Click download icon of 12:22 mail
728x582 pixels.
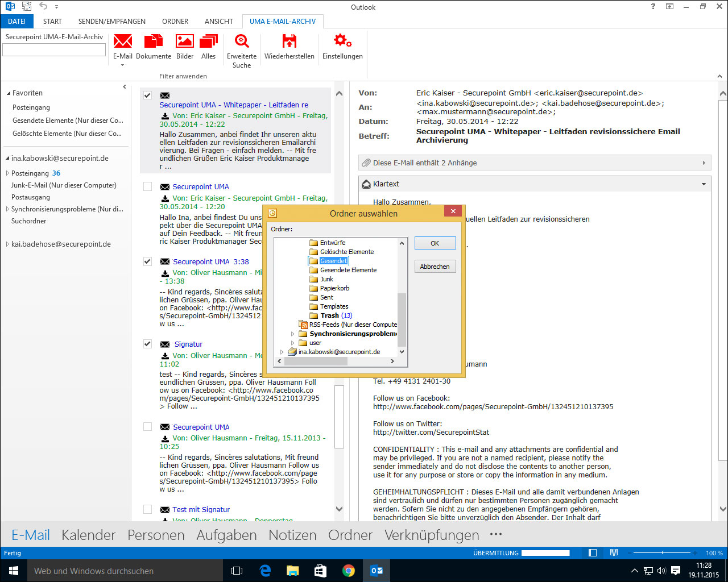pyautogui.click(x=165, y=116)
